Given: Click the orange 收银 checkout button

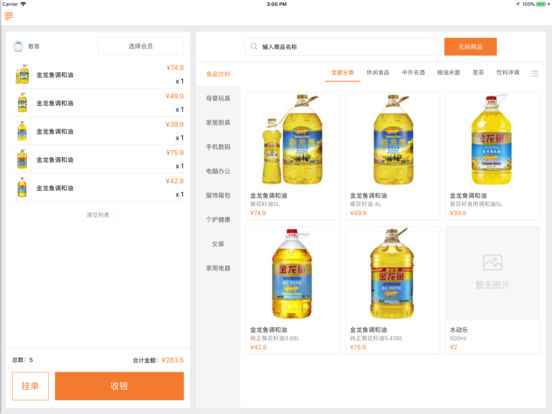Looking at the screenshot, I should click(x=119, y=386).
